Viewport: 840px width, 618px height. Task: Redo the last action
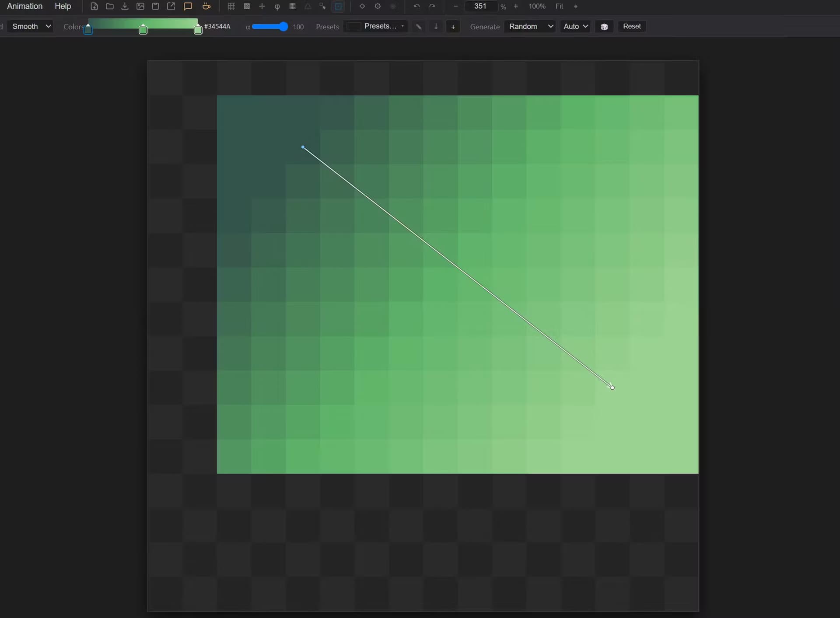coord(432,6)
